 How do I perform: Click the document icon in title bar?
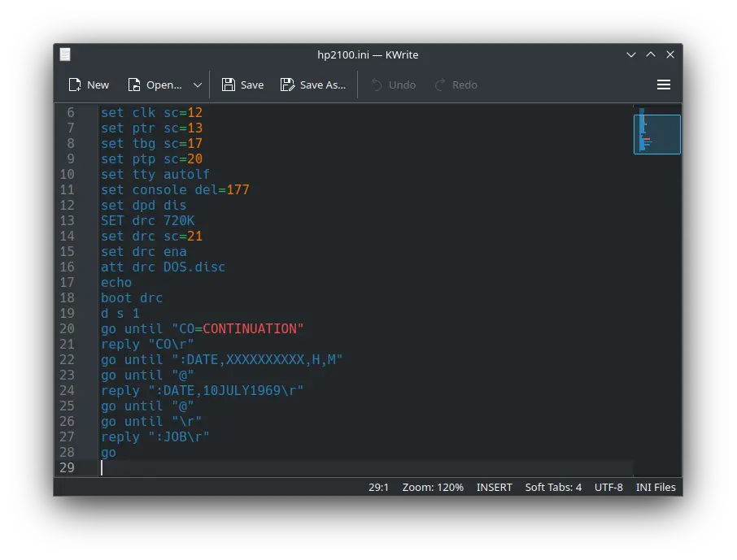click(x=65, y=54)
